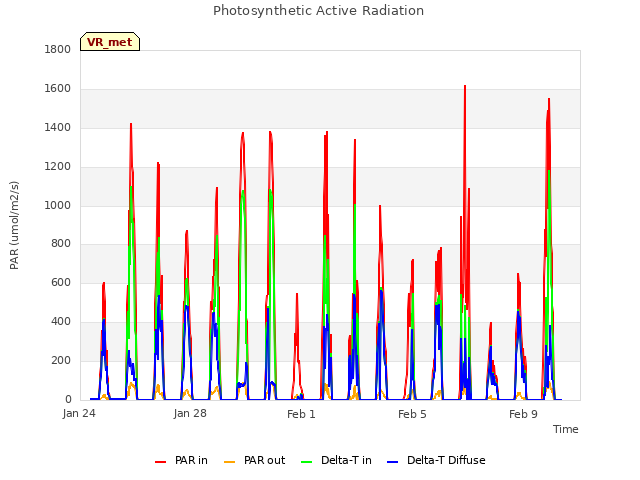Click the 1800 y-axis tick label
Viewport: 640px width, 480px height.
(58, 49)
